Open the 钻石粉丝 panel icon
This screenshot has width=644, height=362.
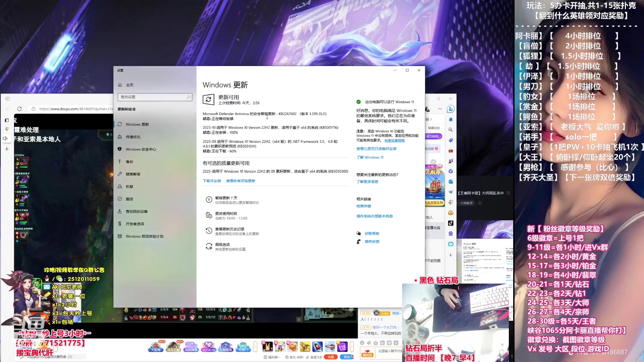pos(208,346)
